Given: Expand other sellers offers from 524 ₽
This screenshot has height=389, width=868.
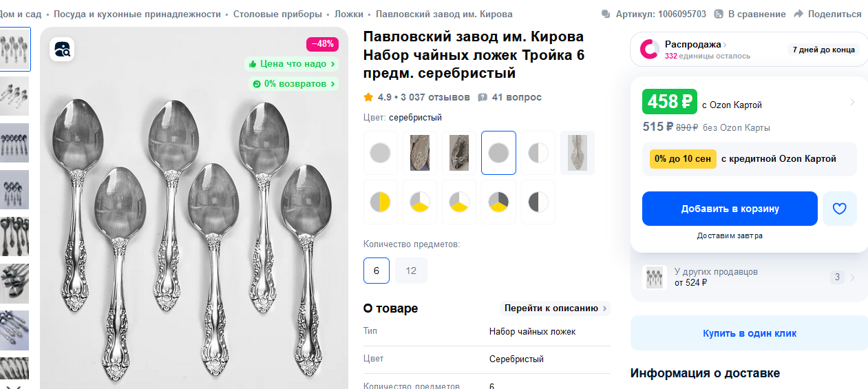Looking at the screenshot, I should click(750, 277).
